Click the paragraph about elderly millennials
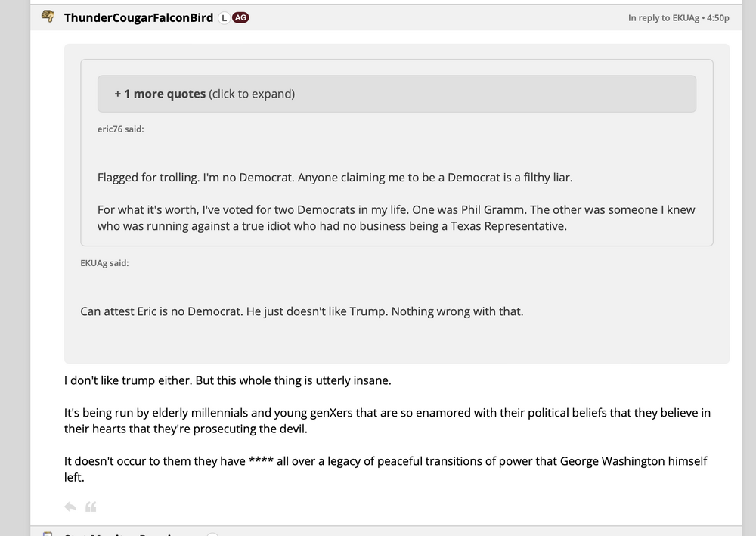 tap(387, 421)
